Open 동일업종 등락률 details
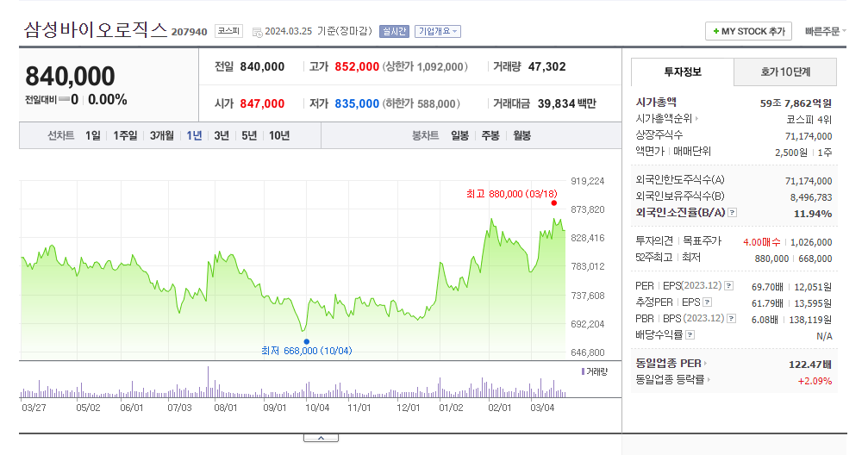868x455 pixels. pyautogui.click(x=672, y=380)
